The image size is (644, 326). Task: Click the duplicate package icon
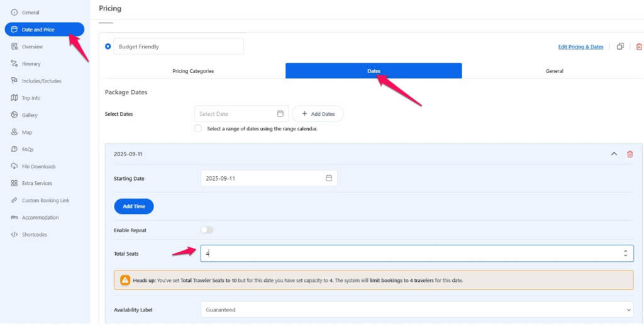point(620,47)
